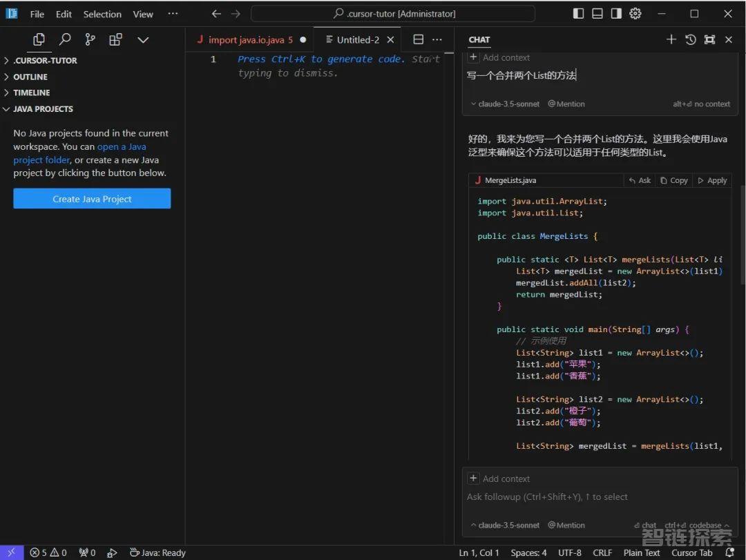The height and width of the screenshot is (560, 746).
Task: Click Java: Ready status item
Action: pos(157,552)
